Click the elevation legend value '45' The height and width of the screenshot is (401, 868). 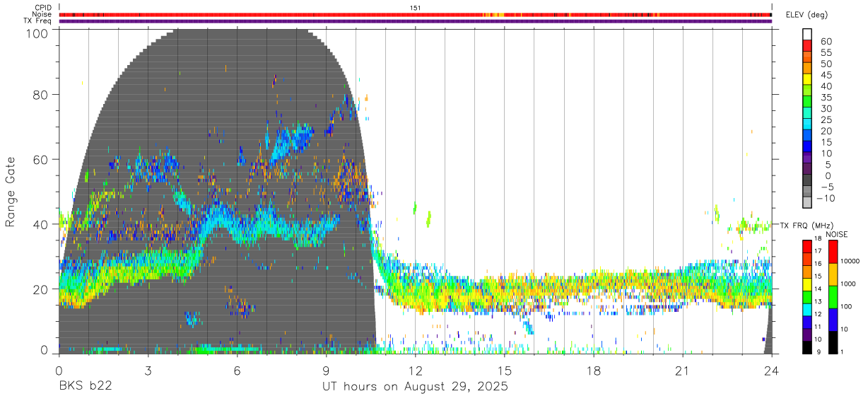[x=826, y=75]
